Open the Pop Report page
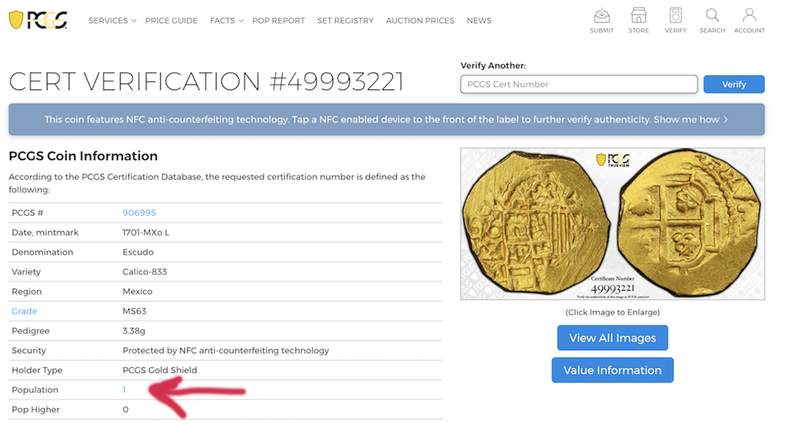 coord(278,20)
